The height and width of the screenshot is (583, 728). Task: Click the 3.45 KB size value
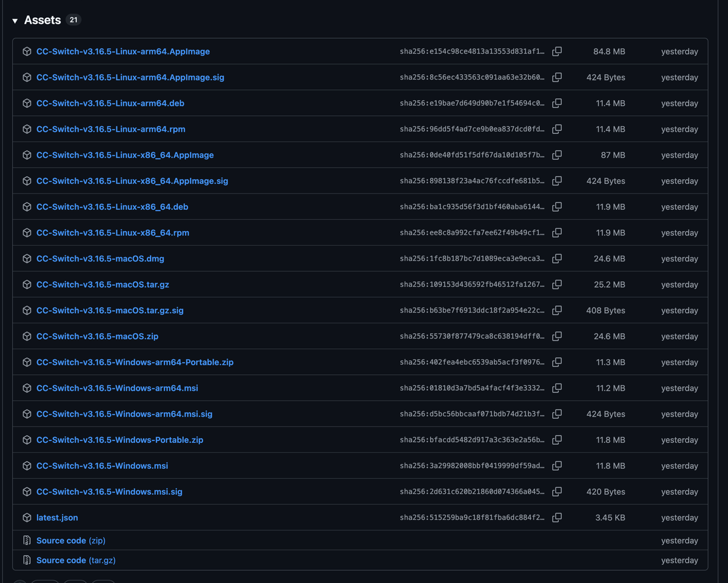coord(609,517)
